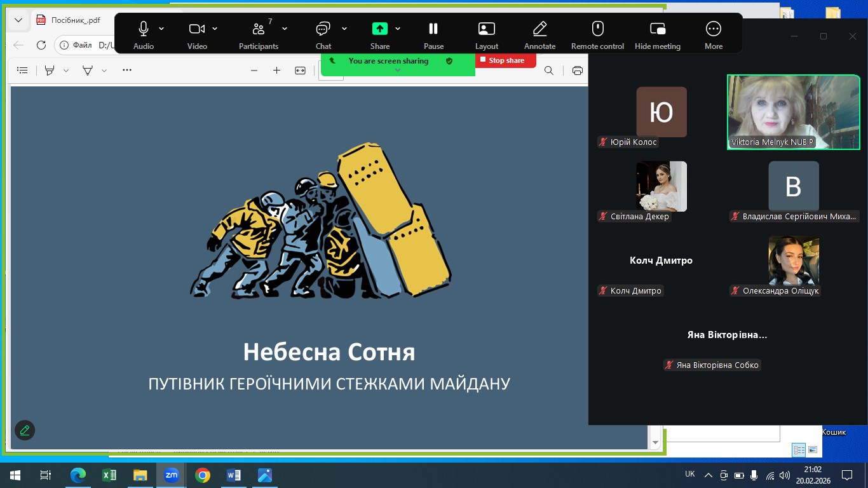Print the PDF document
Viewport: 868px width, 488px height.
[577, 71]
